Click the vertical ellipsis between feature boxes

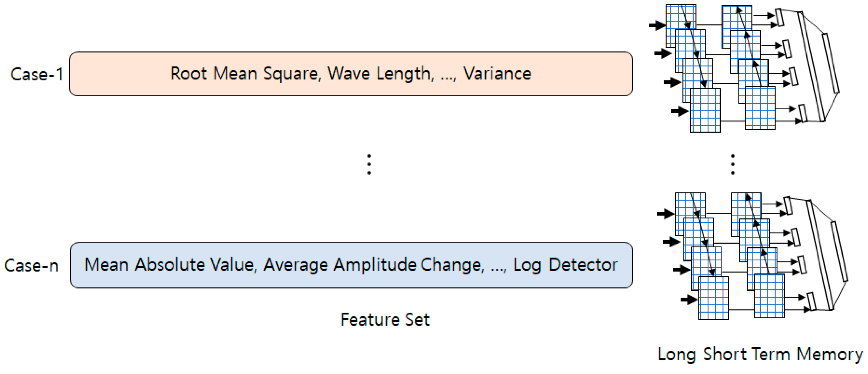369,164
